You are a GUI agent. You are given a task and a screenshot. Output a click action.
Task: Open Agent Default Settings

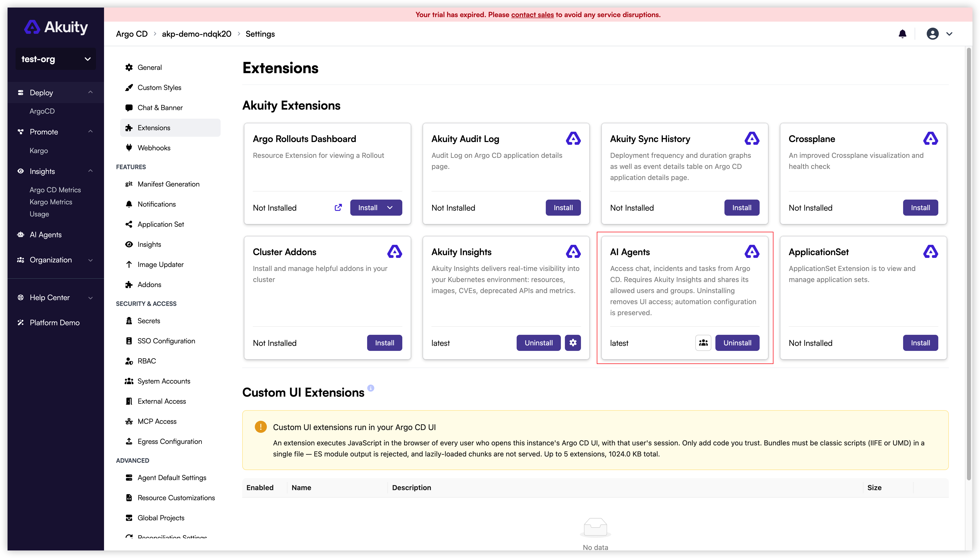[x=170, y=478]
